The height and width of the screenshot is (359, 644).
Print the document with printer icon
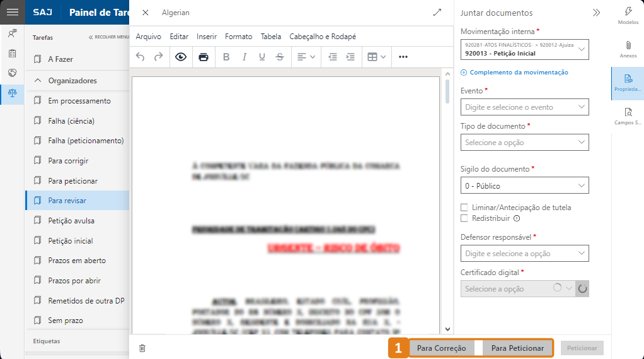coord(204,57)
